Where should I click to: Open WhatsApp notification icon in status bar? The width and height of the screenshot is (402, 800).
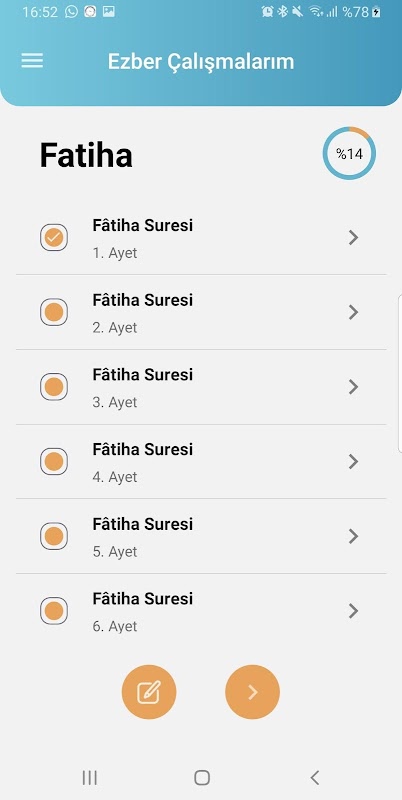tap(71, 12)
